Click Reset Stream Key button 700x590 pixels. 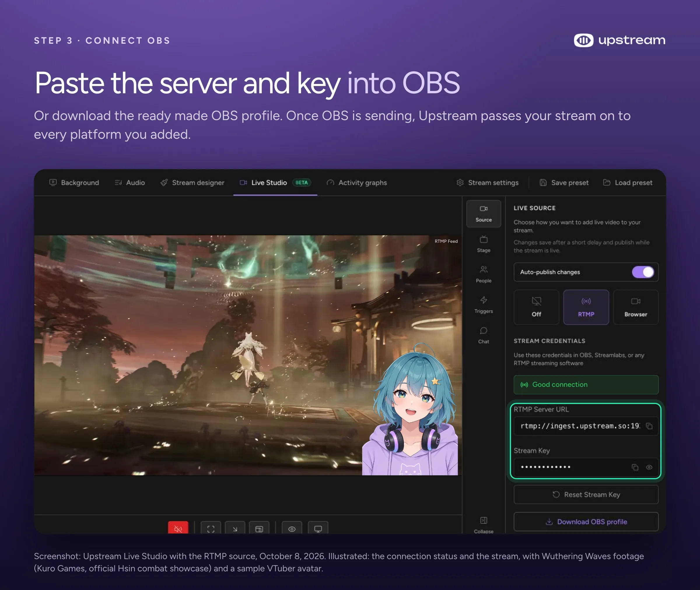[586, 494]
